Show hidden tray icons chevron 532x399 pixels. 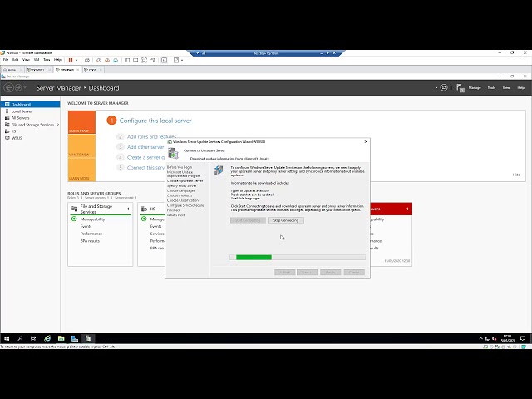click(x=480, y=338)
